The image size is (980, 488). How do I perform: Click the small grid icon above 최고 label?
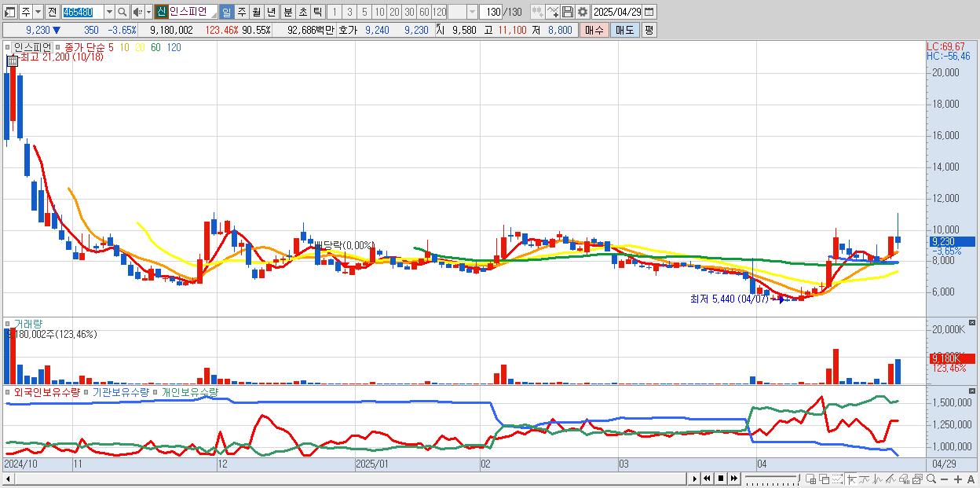[x=12, y=61]
